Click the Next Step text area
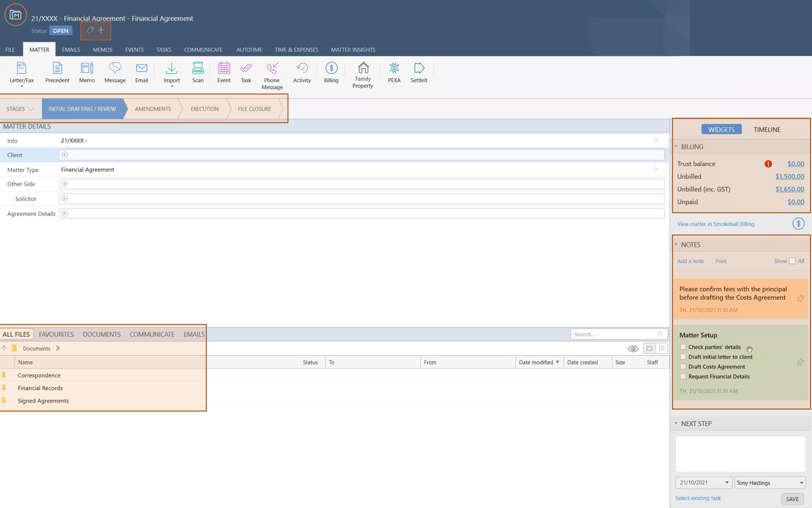Viewport: 812px width, 508px height. pos(740,454)
